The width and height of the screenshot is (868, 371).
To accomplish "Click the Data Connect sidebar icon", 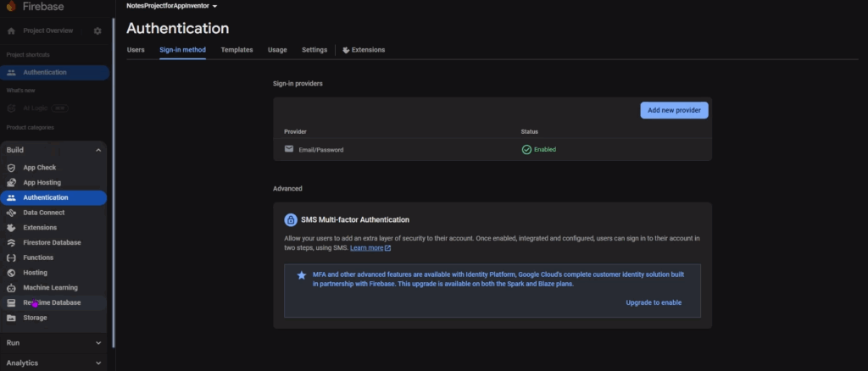I will [x=11, y=213].
